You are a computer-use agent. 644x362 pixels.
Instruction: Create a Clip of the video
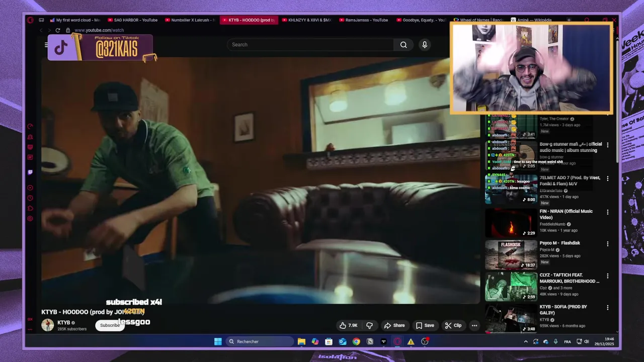tap(453, 325)
